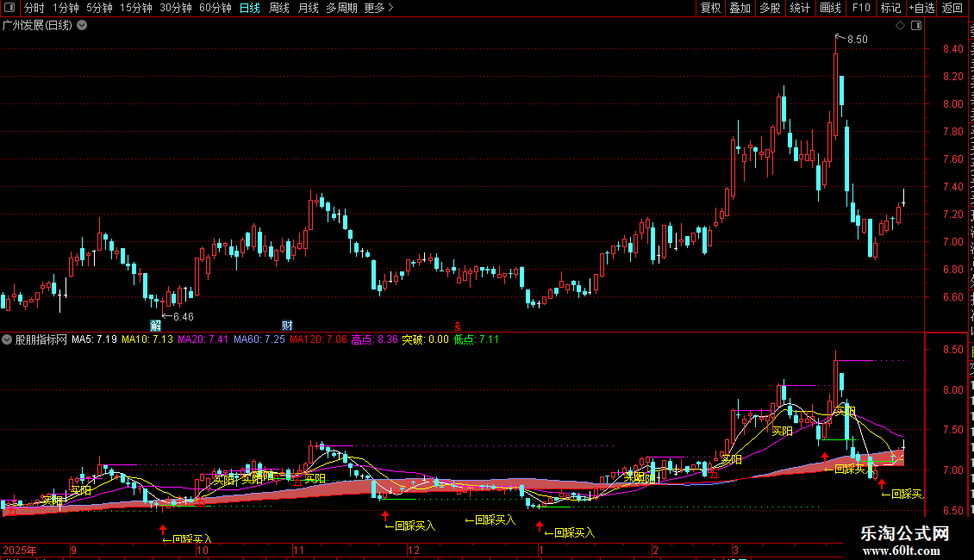
Task: Open the 复权 adjustment option
Action: pyautogui.click(x=710, y=8)
